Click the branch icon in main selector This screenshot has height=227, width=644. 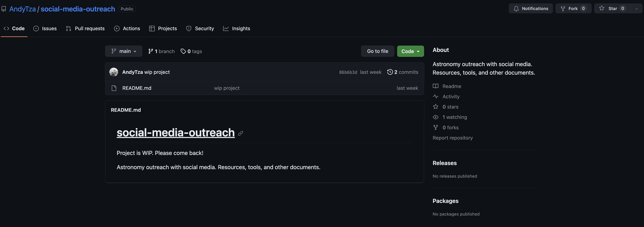coord(114,51)
